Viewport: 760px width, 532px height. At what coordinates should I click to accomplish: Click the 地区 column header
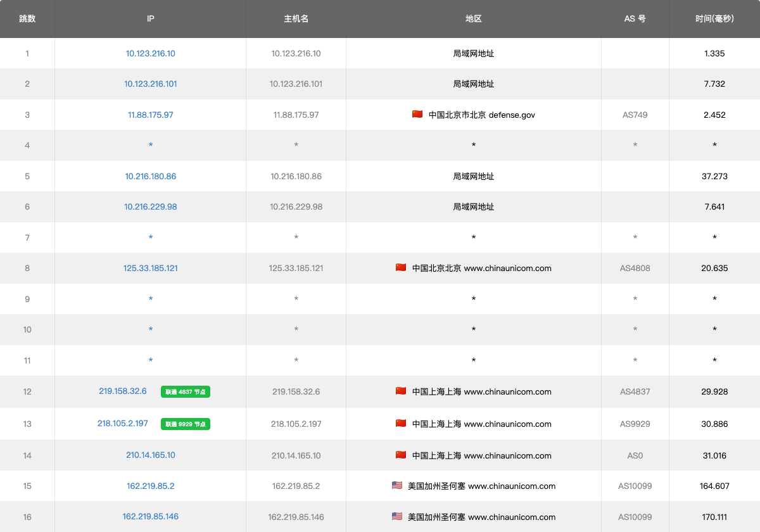click(x=473, y=19)
